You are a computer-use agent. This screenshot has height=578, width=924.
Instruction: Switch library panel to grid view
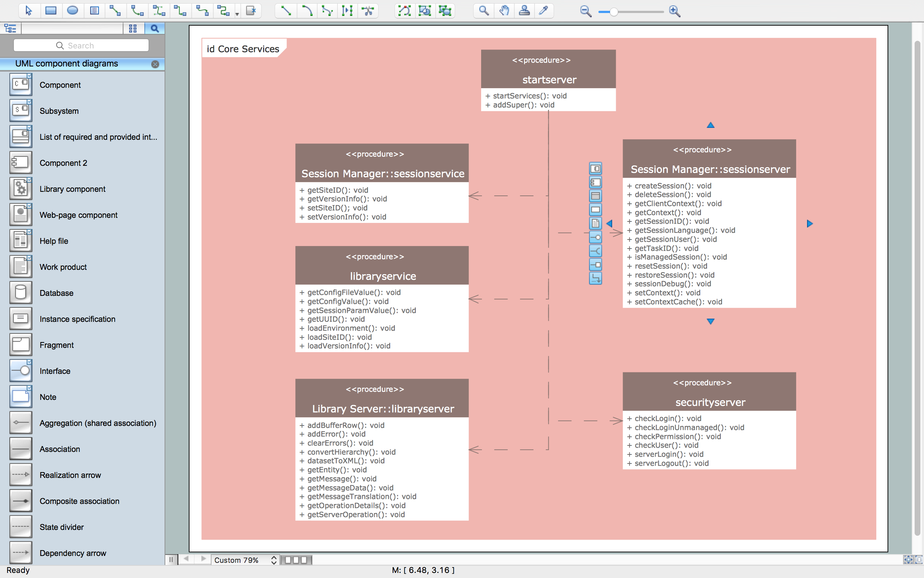[x=133, y=28]
